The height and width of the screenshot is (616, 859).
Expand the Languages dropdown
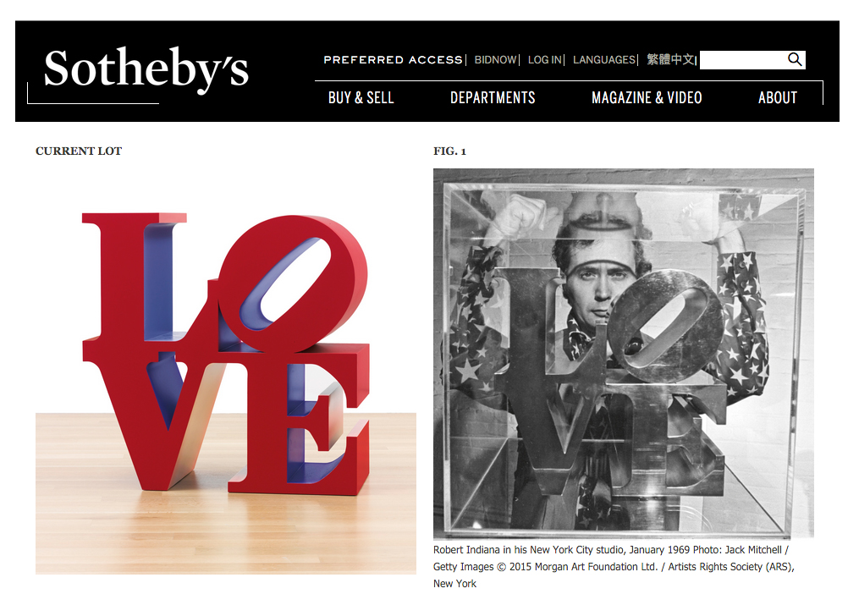coord(603,60)
